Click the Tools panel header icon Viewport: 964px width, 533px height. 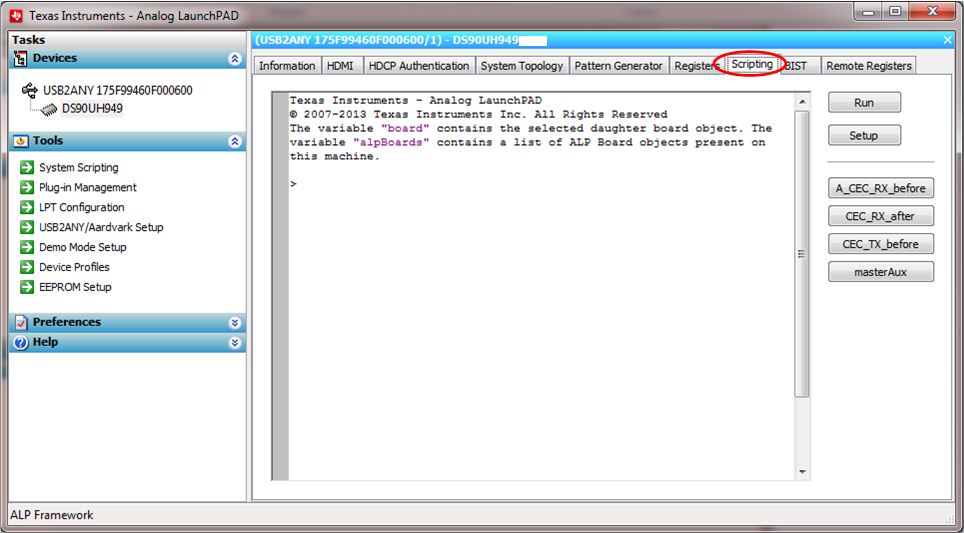20,141
